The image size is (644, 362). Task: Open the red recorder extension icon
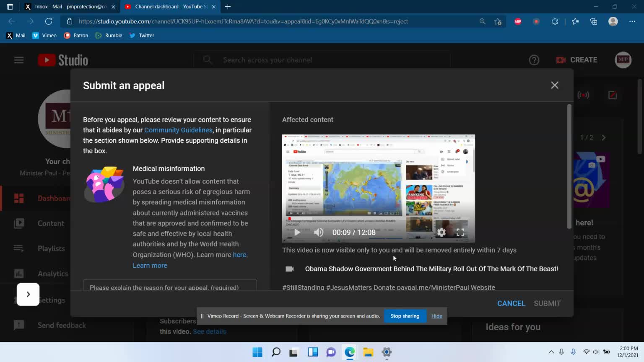point(536,21)
